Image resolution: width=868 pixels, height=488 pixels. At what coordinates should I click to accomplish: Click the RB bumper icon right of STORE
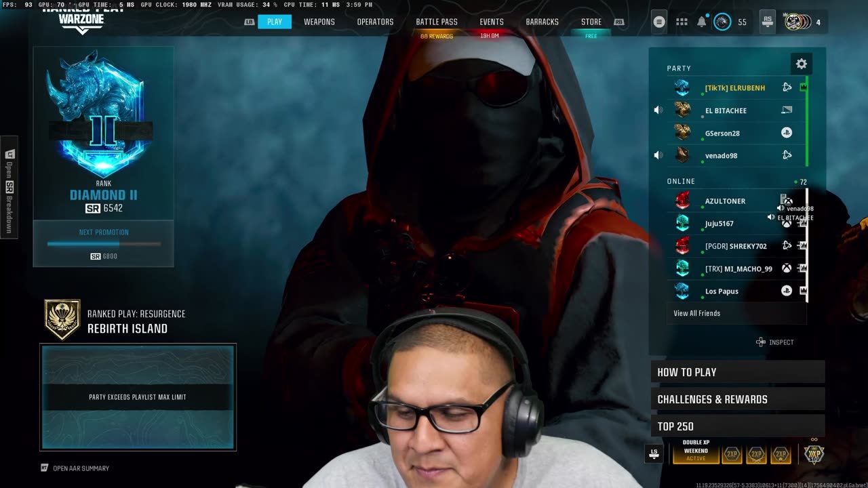(618, 22)
